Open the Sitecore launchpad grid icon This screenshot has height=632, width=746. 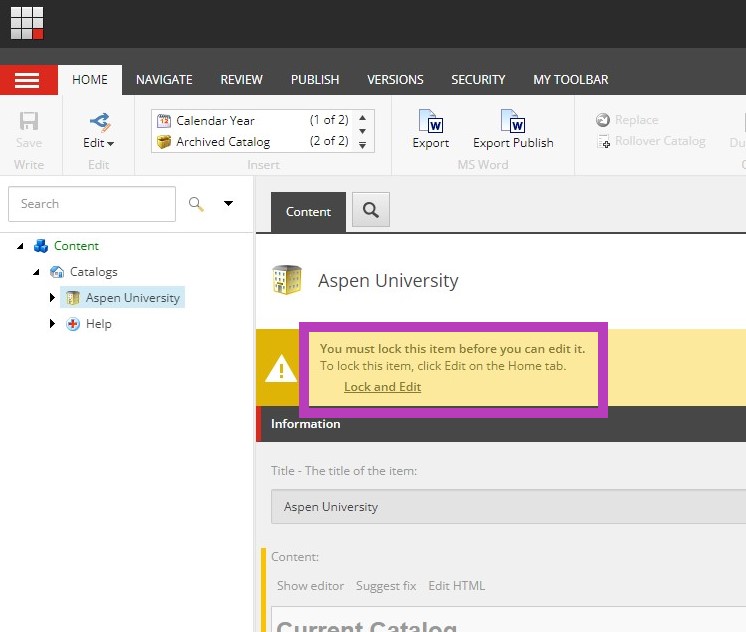pos(27,23)
